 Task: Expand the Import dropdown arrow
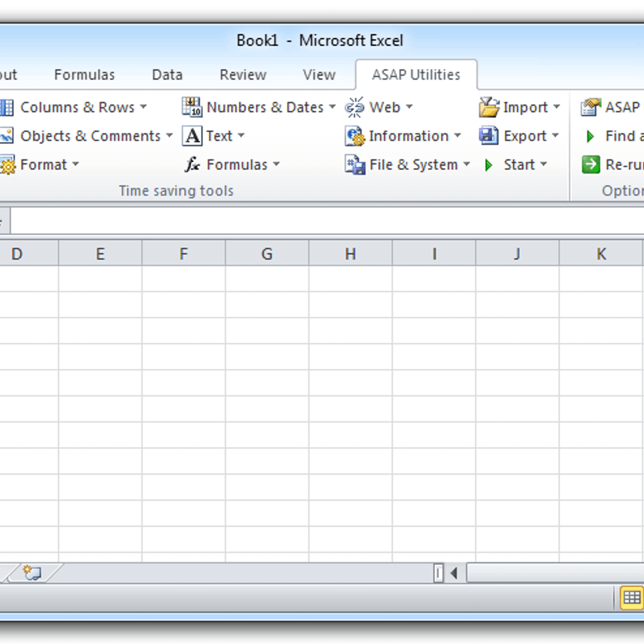[557, 107]
